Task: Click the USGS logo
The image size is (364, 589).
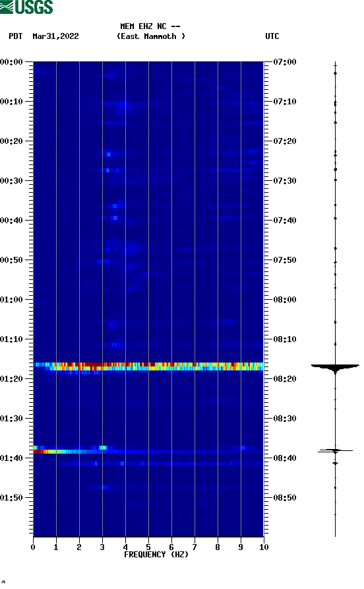Action: (x=26, y=7)
